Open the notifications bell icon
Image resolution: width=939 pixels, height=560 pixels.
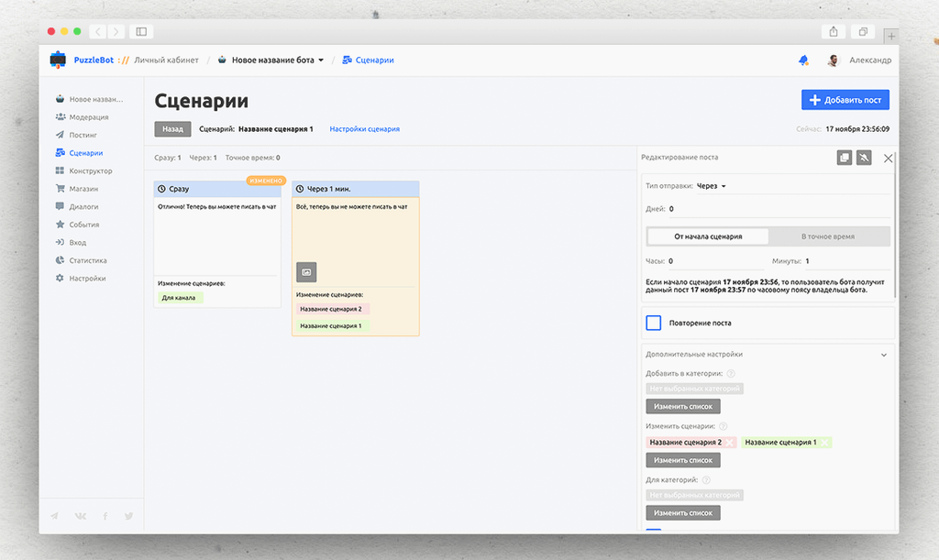click(x=803, y=60)
